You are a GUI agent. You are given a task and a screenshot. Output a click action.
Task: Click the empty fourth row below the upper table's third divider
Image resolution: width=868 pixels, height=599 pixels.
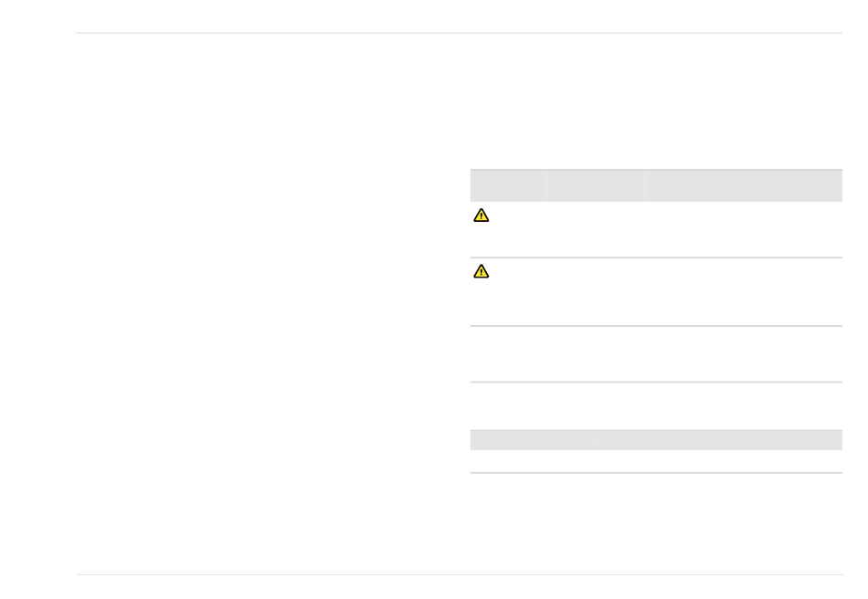pos(657,405)
